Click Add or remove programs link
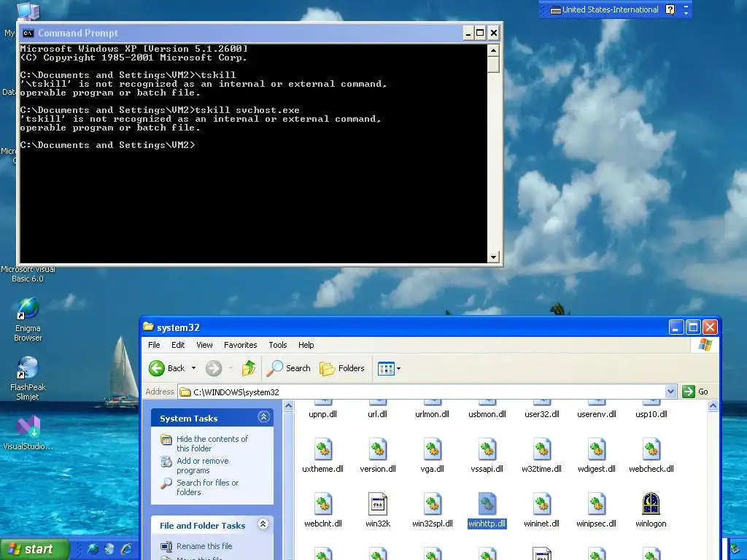Image resolution: width=747 pixels, height=560 pixels. point(203,465)
